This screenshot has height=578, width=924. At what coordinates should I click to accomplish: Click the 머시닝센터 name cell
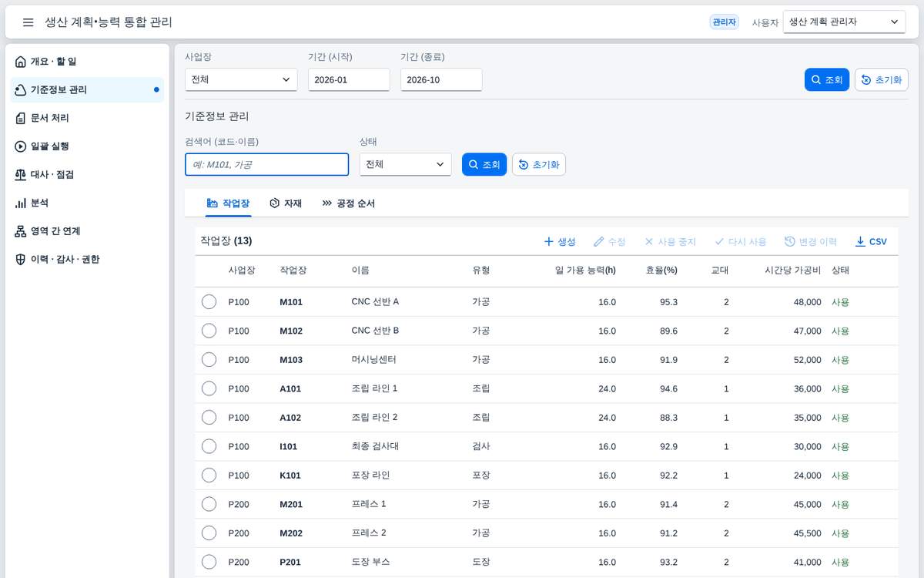373,360
